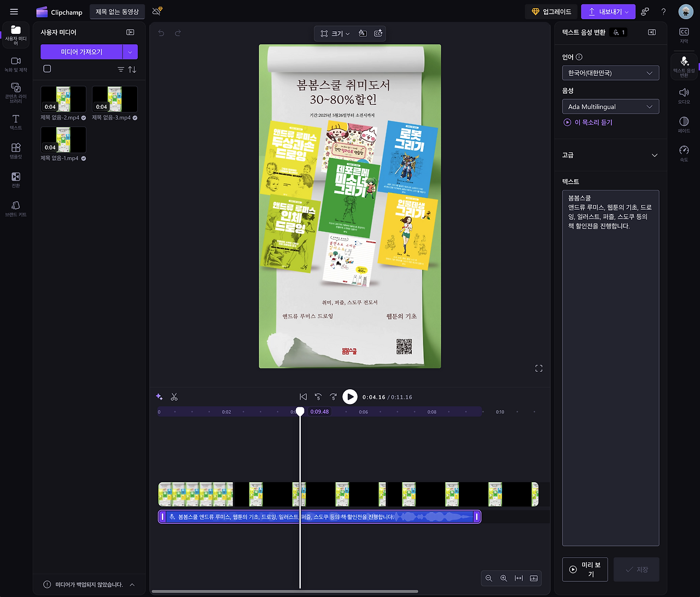Viewport: 700px width, 597px height.
Task: Open the 전환 transitions sidebar tab
Action: coord(16,180)
